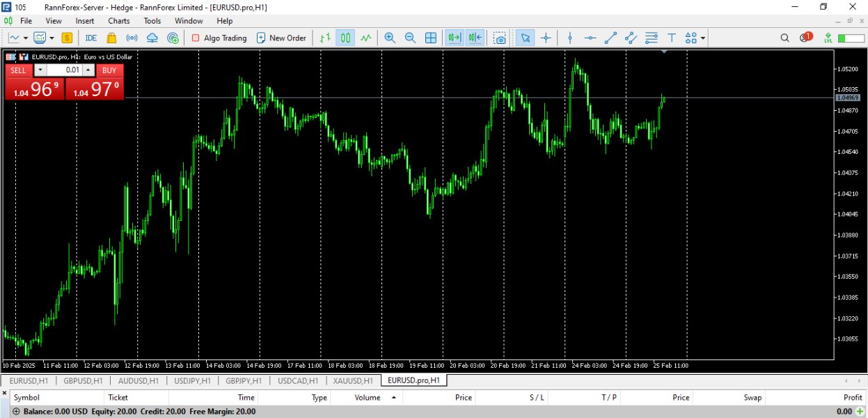
Task: Select the Crosshair tool
Action: point(546,38)
